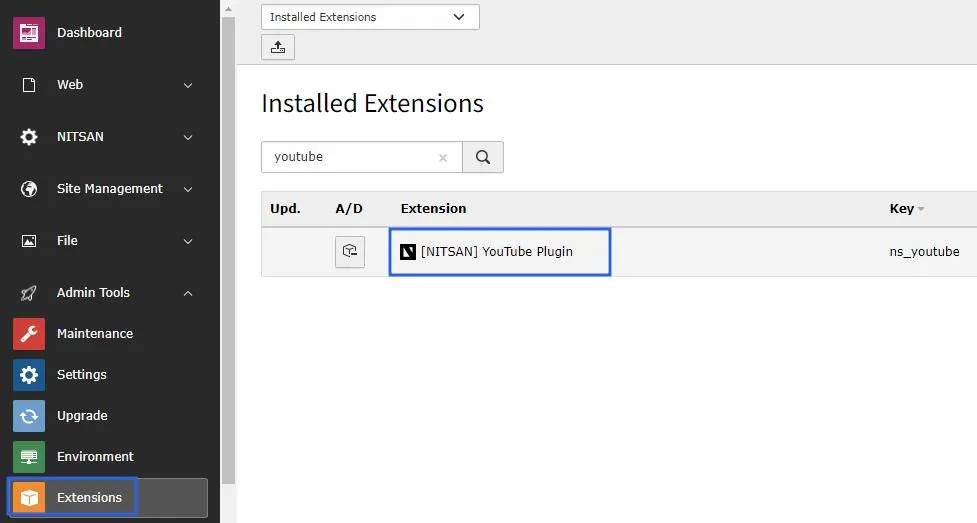The image size is (977, 523).
Task: Click the Admin Tools rocket icon
Action: coord(29,293)
